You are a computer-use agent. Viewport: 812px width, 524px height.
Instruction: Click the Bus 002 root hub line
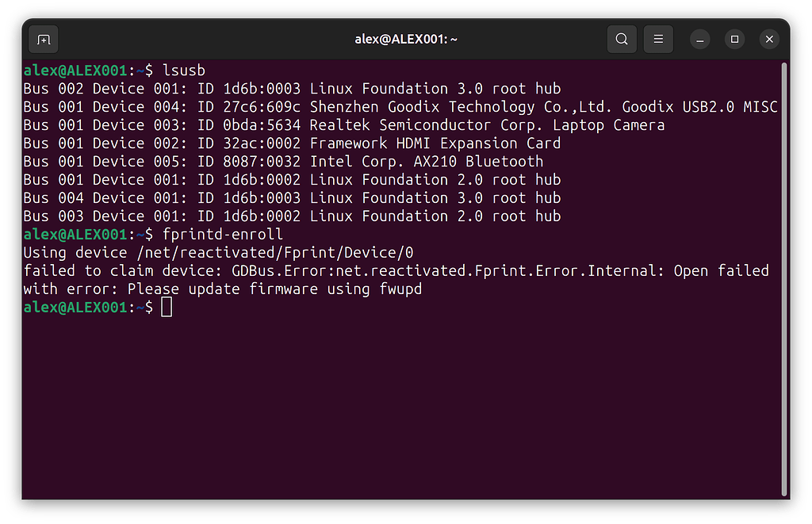coord(293,88)
